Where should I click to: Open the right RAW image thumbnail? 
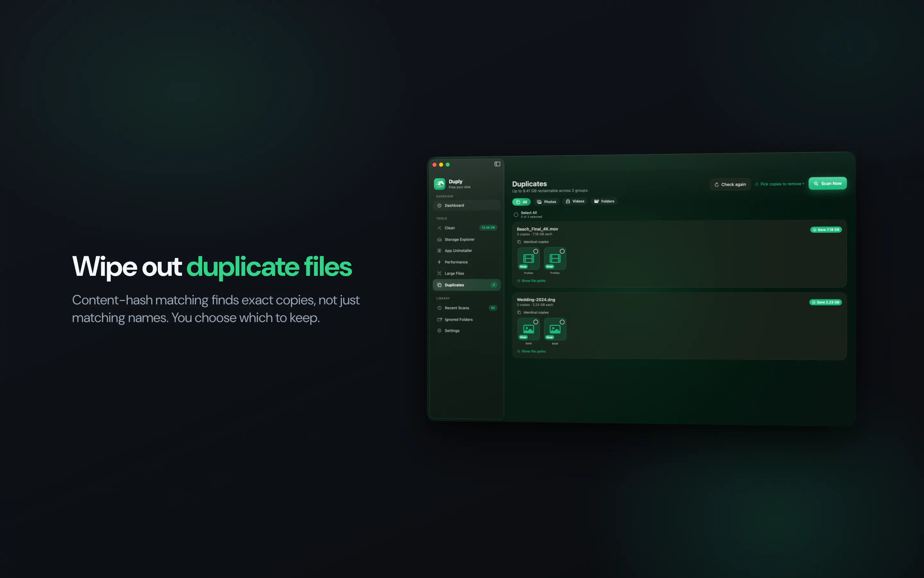[x=555, y=329]
